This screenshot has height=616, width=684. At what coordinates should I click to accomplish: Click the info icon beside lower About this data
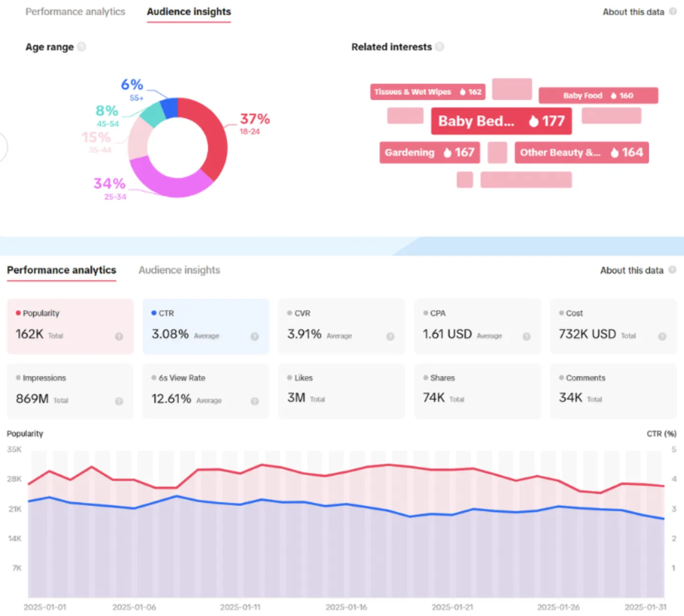pyautogui.click(x=672, y=270)
